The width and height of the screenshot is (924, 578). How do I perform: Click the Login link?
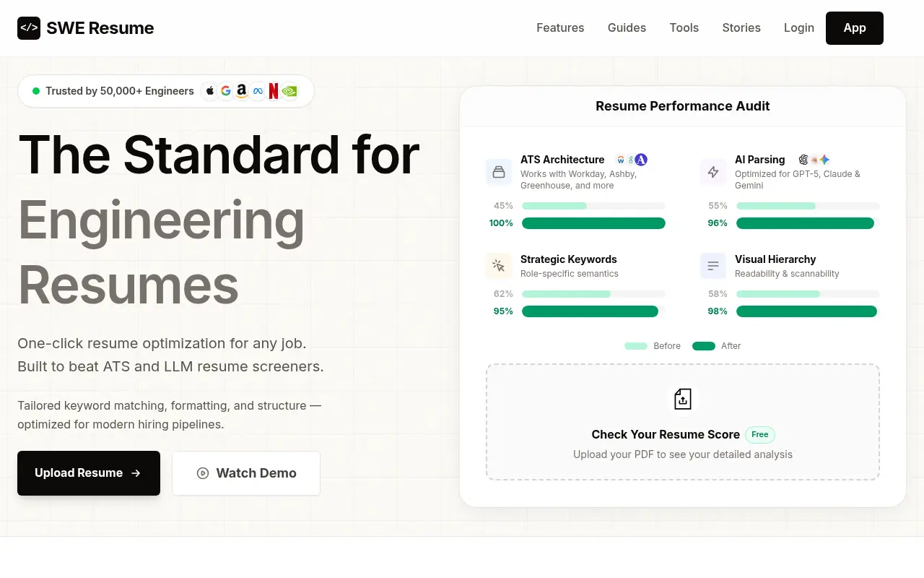click(799, 28)
